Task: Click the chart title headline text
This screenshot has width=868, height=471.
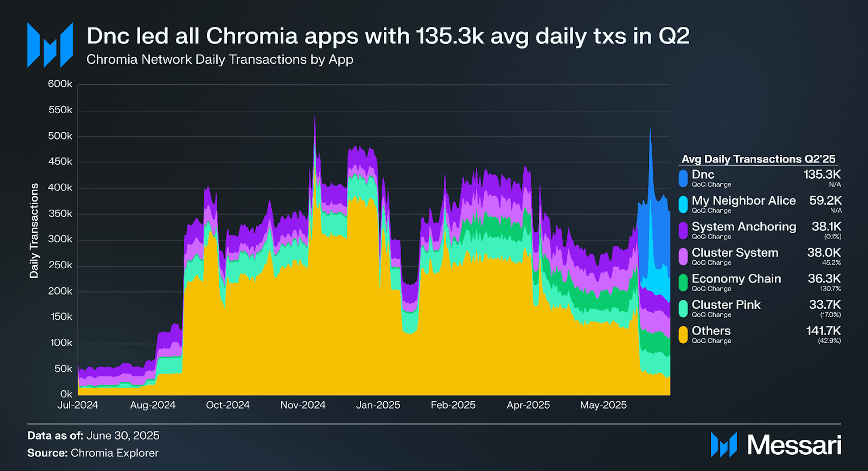Action: [387, 36]
